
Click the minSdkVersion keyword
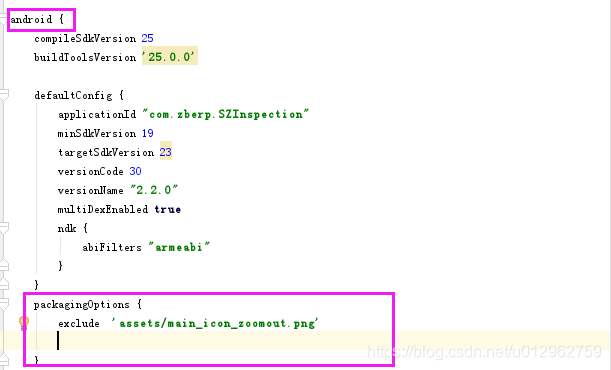97,133
